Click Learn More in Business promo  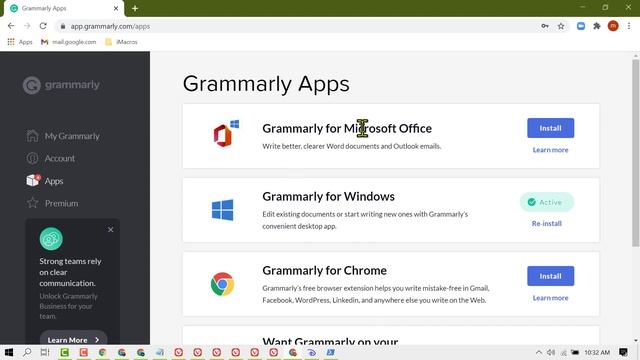tap(73, 340)
